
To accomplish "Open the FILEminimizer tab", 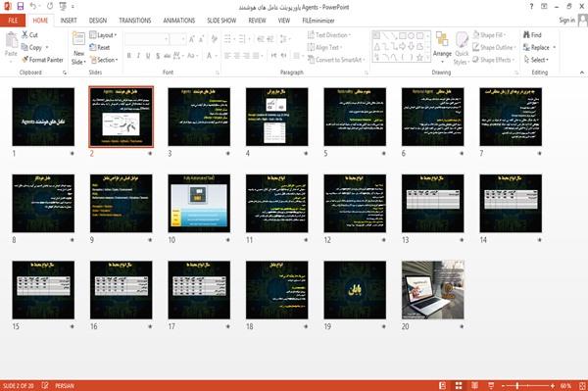I will pos(318,21).
